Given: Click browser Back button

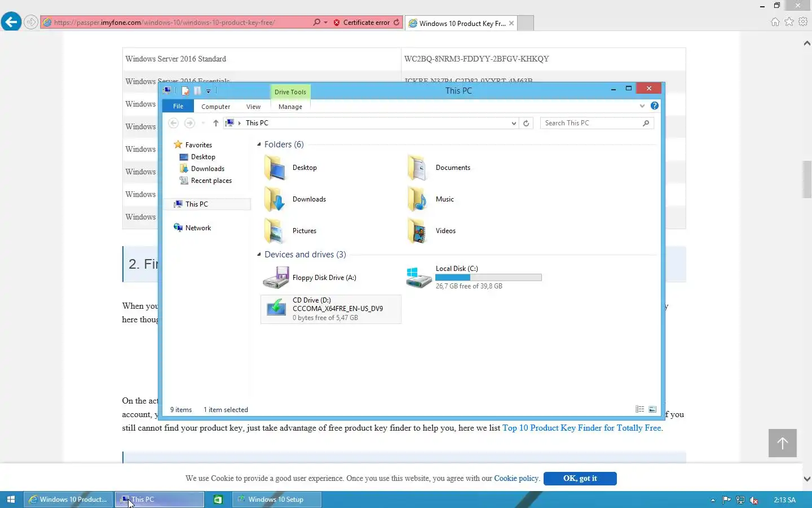Looking at the screenshot, I should pos(11,22).
